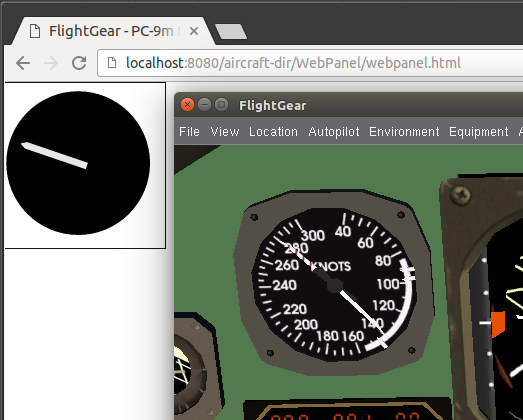
Task: Open a new browser tab
Action: [x=231, y=31]
